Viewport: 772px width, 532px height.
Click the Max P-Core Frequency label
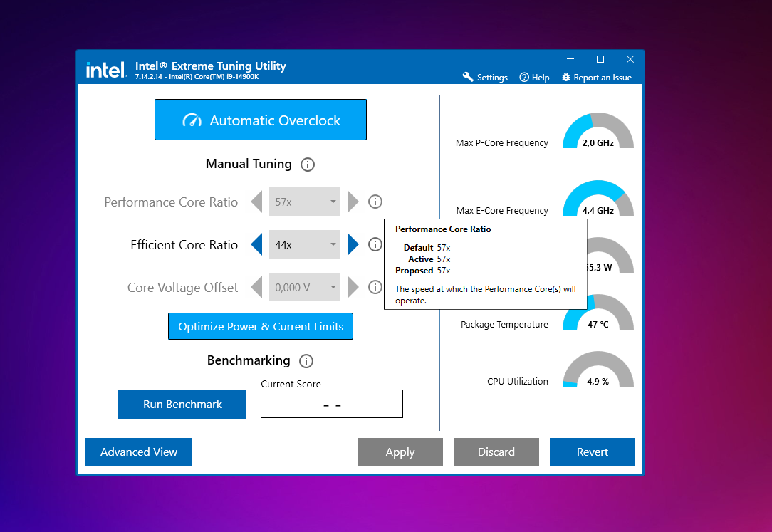click(x=501, y=142)
